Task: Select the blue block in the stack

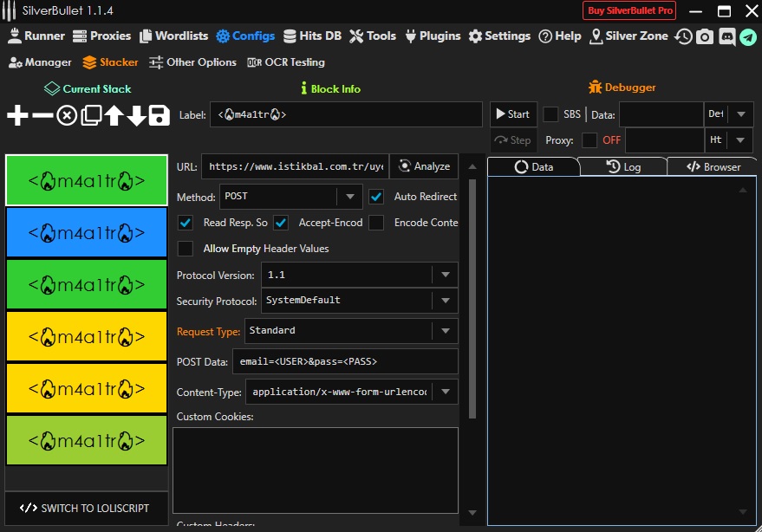Action: (87, 232)
